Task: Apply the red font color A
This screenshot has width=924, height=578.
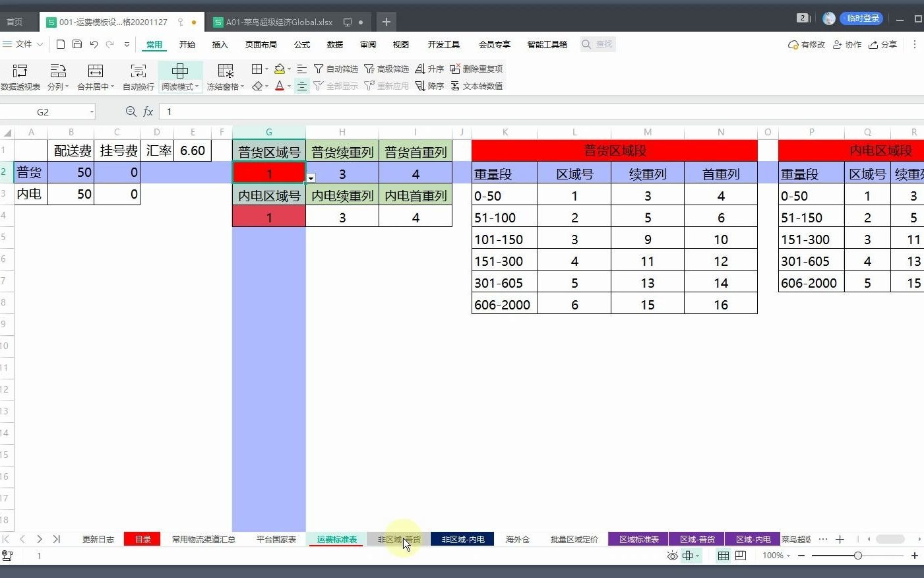Action: 280,86
